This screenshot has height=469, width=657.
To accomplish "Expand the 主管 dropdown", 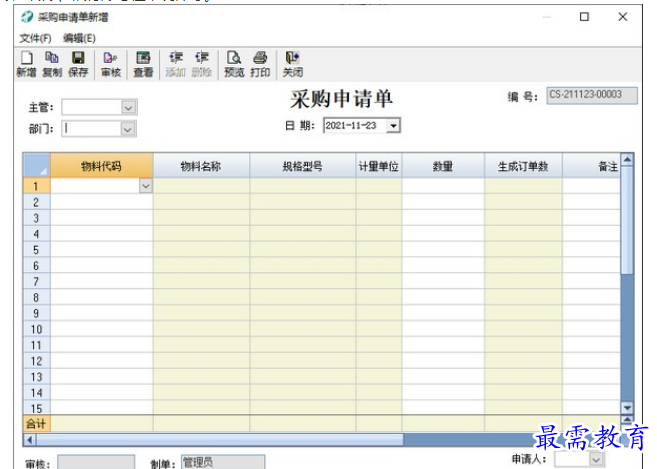I will tap(129, 107).
